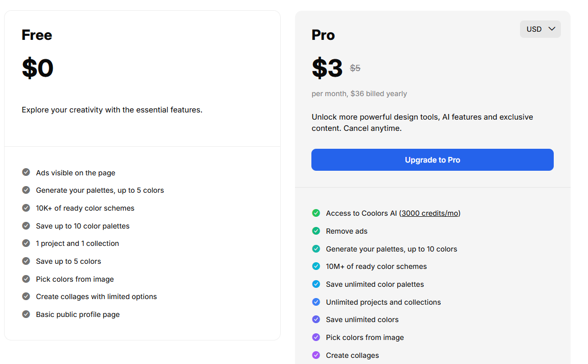Click the checkmark beside Save unlimited colors
The height and width of the screenshot is (364, 588).
tap(316, 320)
